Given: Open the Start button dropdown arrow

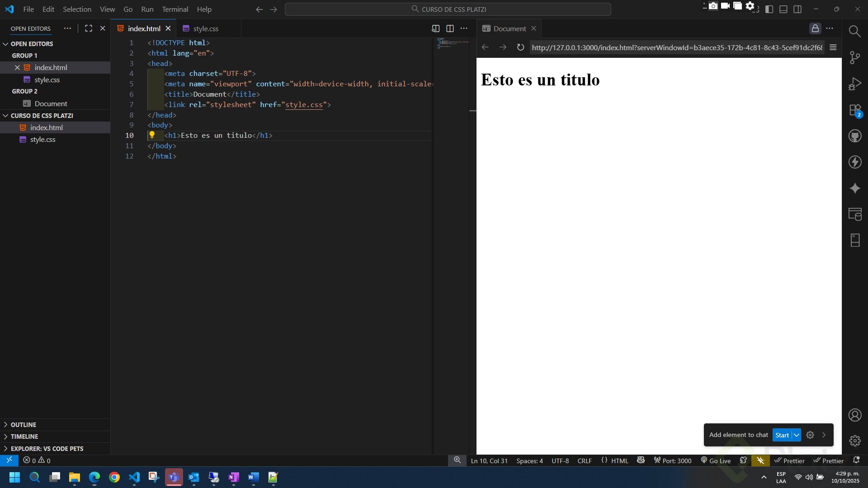Looking at the screenshot, I should [x=797, y=435].
